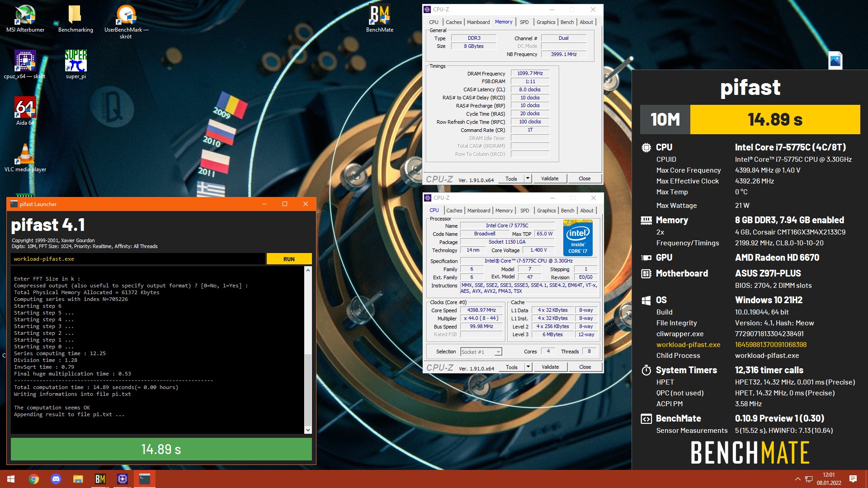Open the Benchmarking folder icon
The image size is (868, 488).
(x=75, y=19)
